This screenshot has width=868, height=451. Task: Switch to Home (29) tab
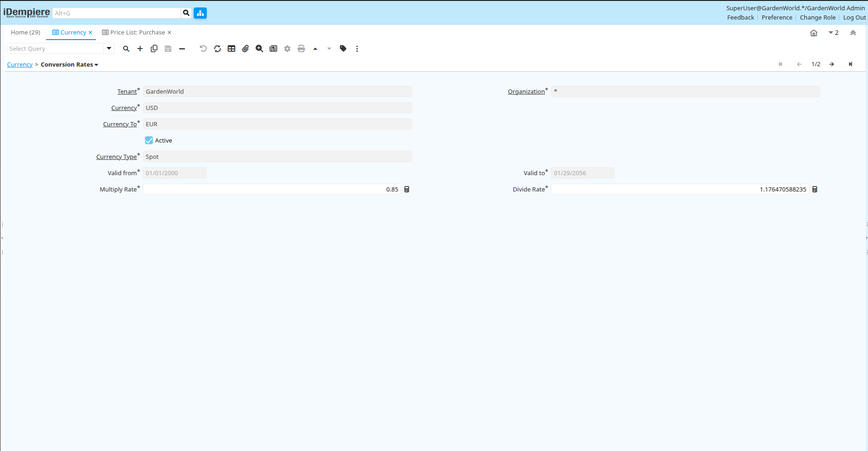tap(26, 32)
